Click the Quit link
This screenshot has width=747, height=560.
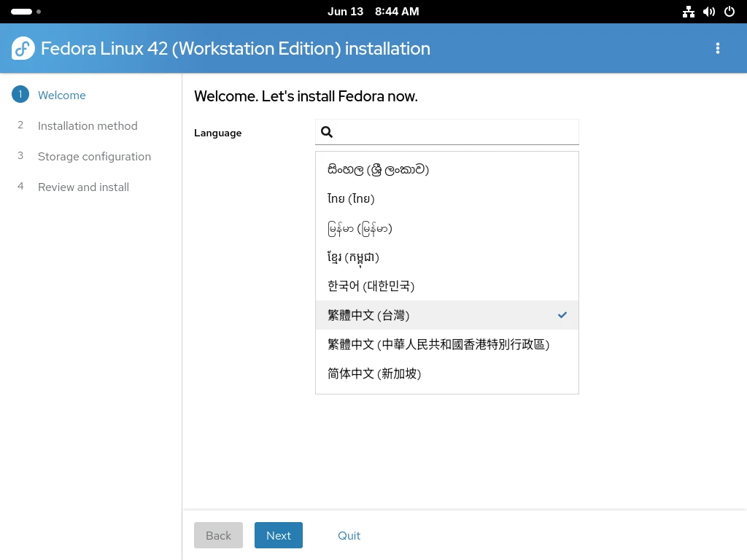coord(349,535)
